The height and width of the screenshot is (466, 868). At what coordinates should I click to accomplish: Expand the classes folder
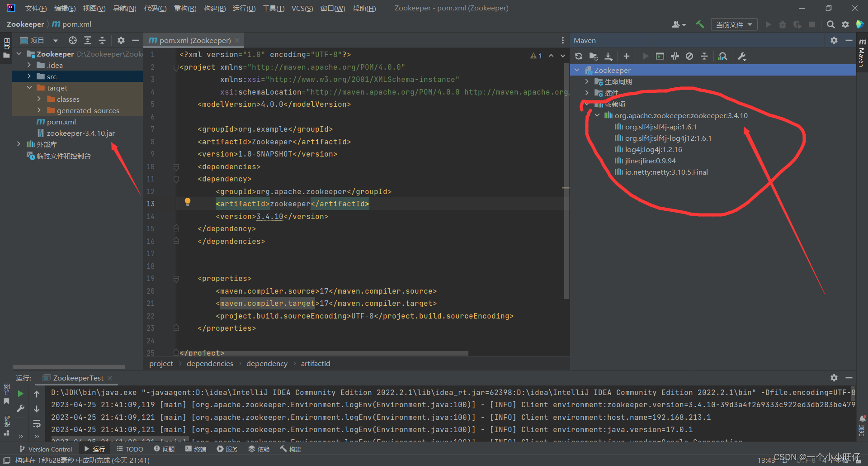(x=39, y=99)
